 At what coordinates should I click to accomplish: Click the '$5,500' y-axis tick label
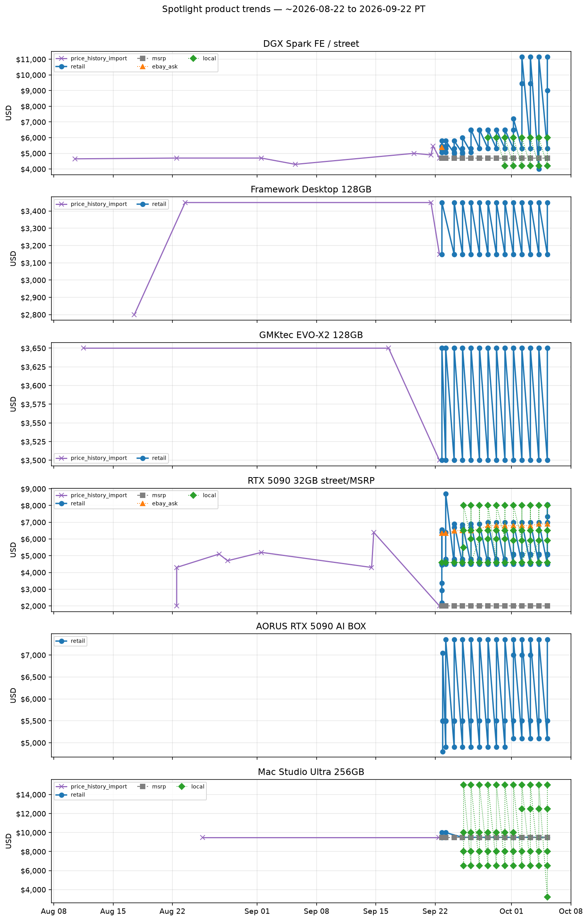33,721
